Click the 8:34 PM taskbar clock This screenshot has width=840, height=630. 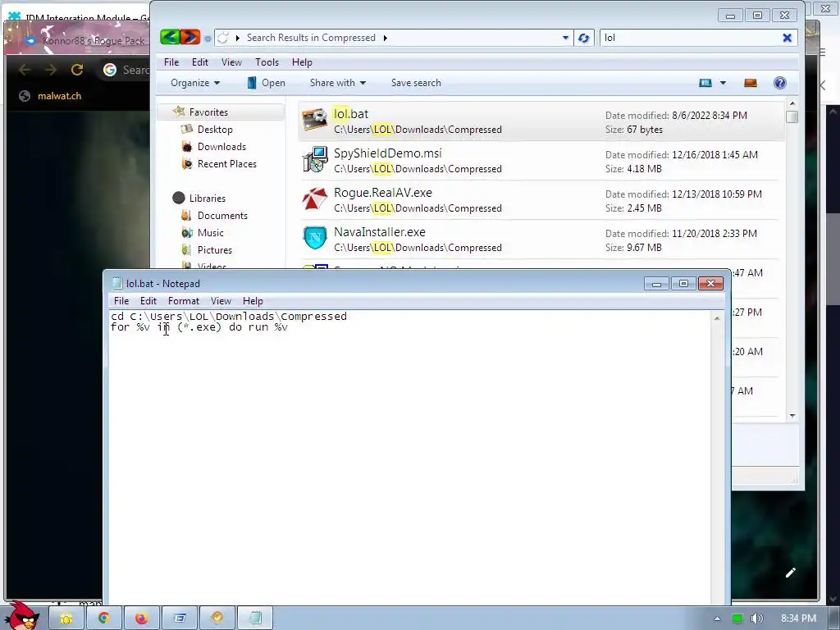coord(798,619)
